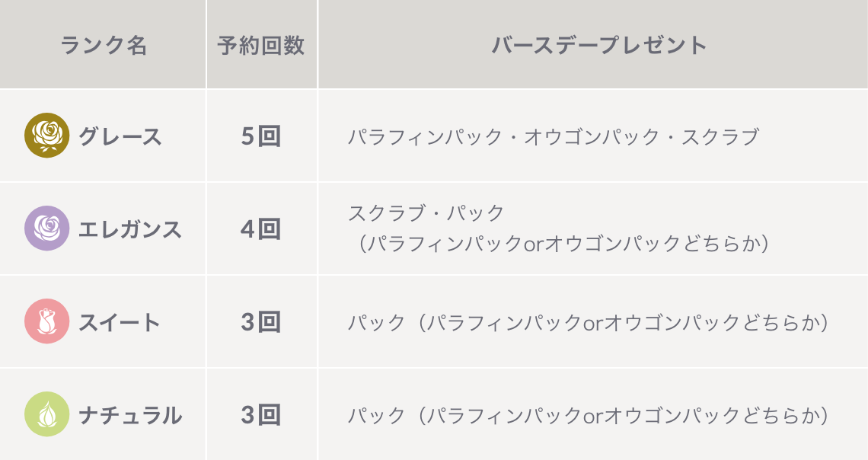Click the 5回 reservation count cell
Screen dimensions: 868x460
(261, 136)
